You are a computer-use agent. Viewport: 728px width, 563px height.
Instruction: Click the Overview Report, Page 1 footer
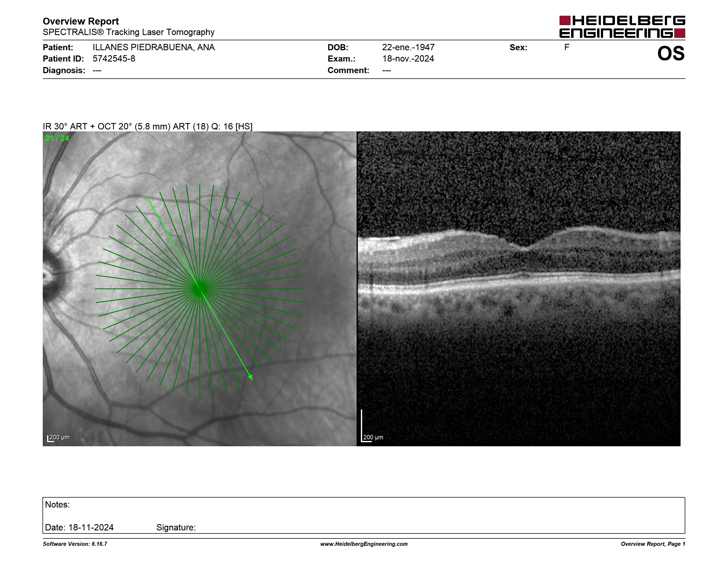[653, 544]
